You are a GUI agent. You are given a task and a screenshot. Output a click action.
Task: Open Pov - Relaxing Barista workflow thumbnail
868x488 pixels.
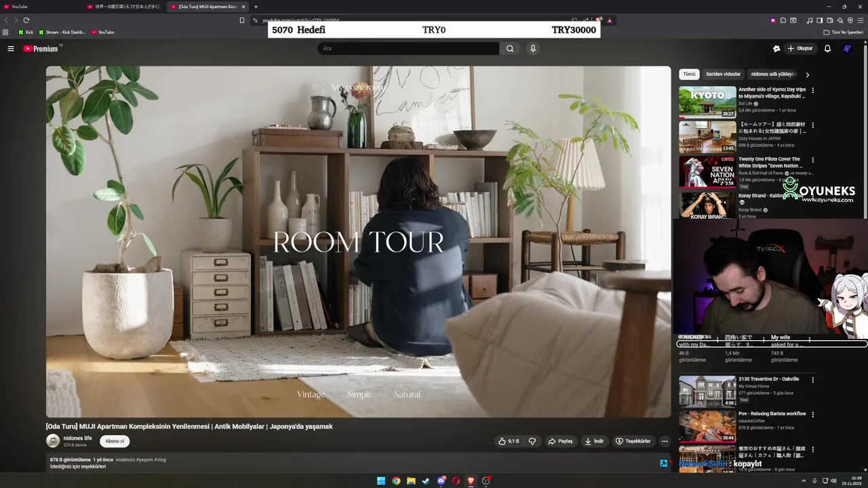tap(707, 426)
